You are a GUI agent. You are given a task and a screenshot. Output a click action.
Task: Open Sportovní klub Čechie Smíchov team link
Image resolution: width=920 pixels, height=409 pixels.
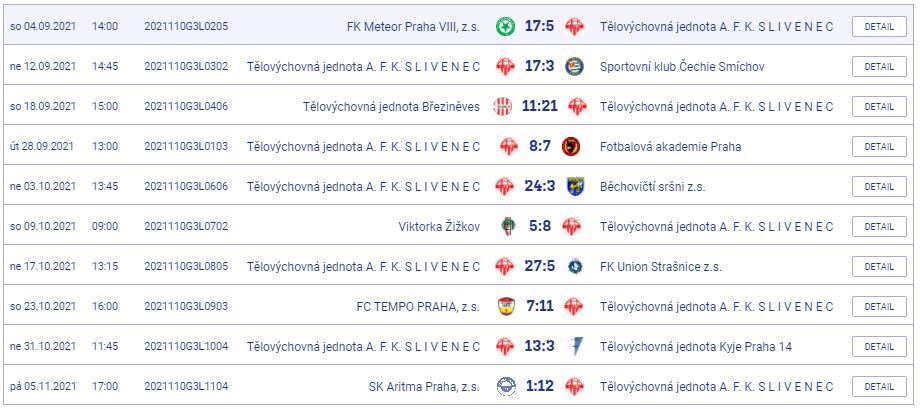point(682,66)
